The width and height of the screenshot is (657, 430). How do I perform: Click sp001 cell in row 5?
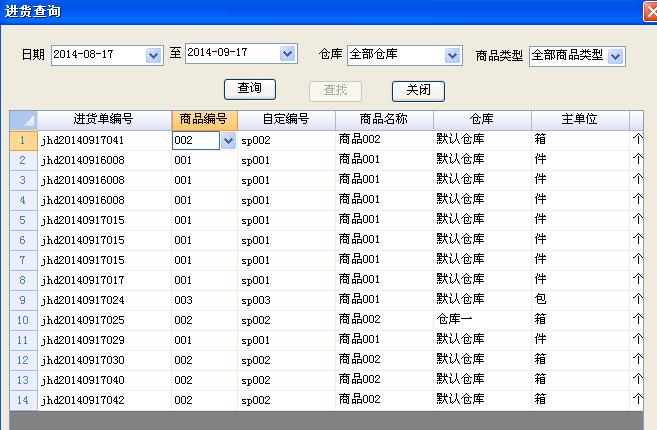(287, 220)
